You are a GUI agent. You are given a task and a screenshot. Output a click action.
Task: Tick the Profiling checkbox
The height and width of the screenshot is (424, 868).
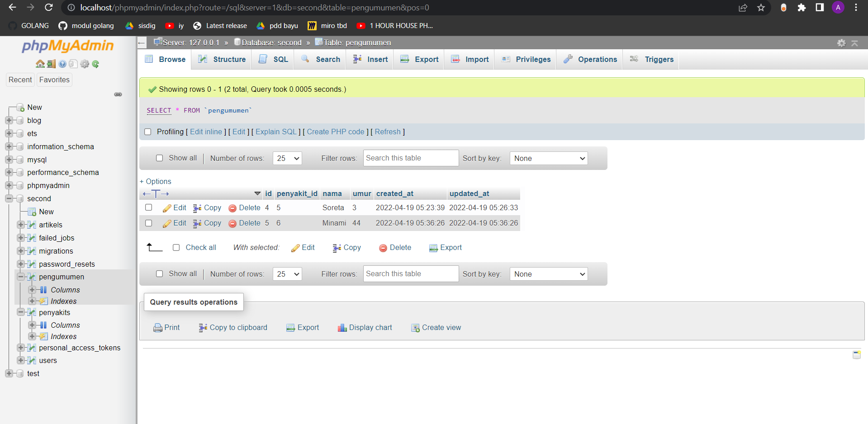coord(148,132)
